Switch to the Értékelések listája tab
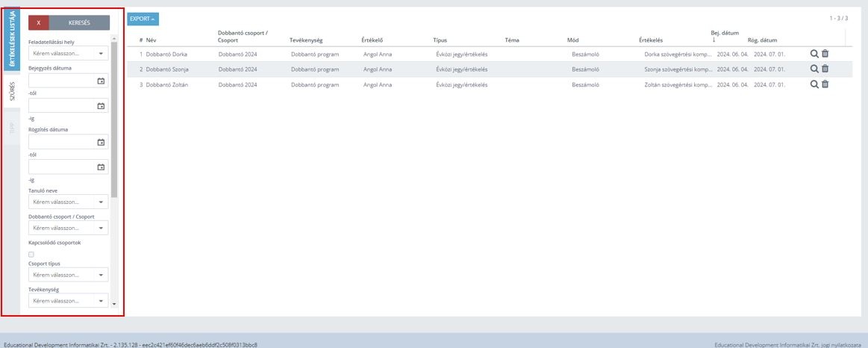 click(x=12, y=38)
